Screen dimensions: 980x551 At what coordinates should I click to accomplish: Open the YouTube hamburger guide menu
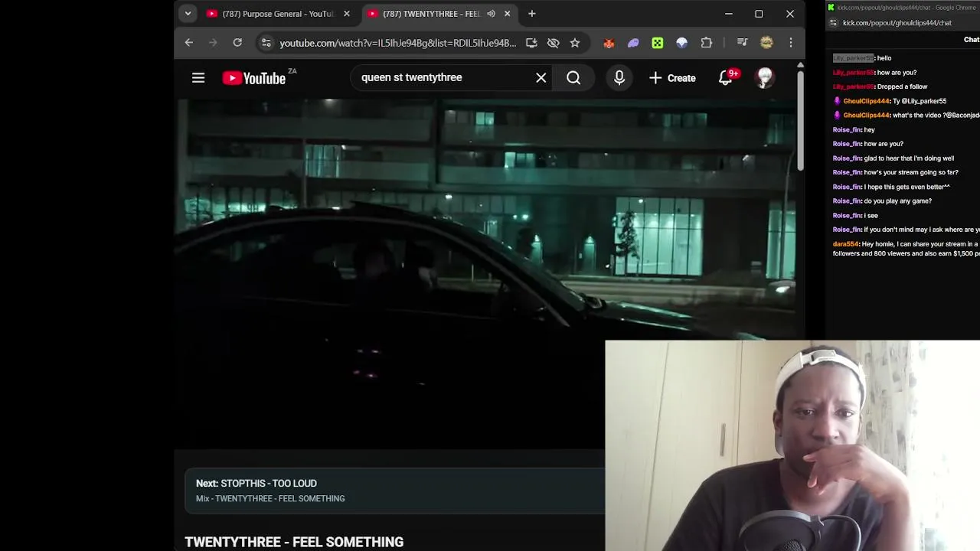coord(198,77)
